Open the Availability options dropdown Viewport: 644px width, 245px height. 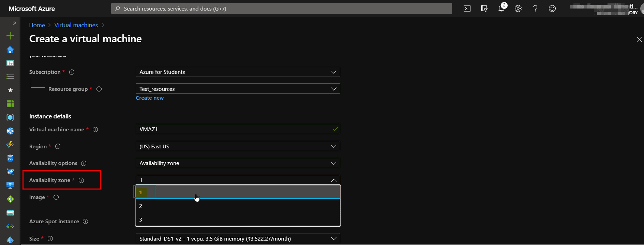[238, 163]
